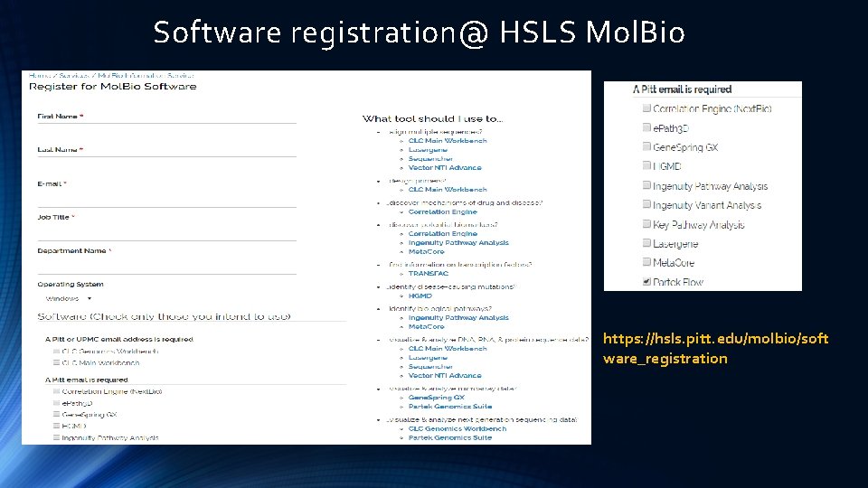Open Correlation Engine under discover potential biomarkers
Screen dimensions: 868x488
click(442, 233)
